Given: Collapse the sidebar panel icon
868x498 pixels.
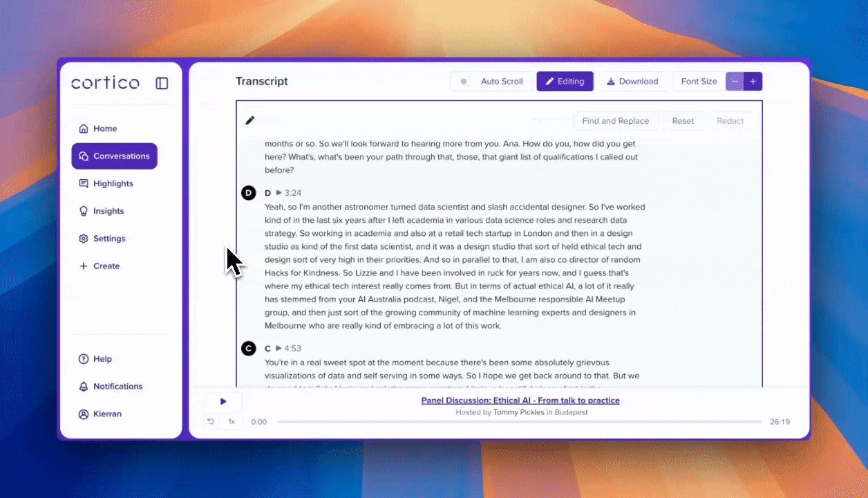Looking at the screenshot, I should (x=162, y=83).
